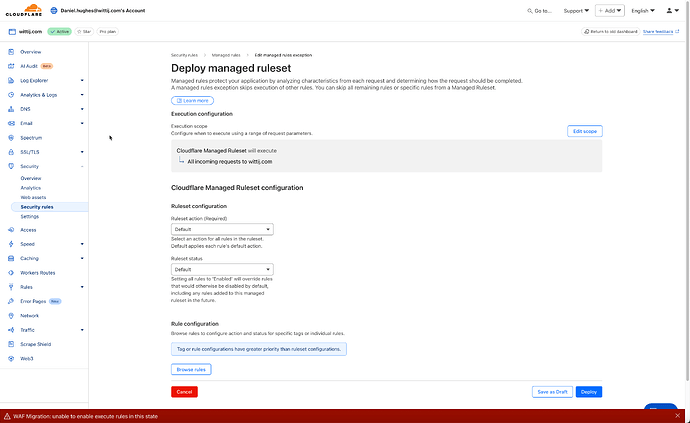Click the Traffic sidebar icon
690x423 pixels.
coord(11,330)
